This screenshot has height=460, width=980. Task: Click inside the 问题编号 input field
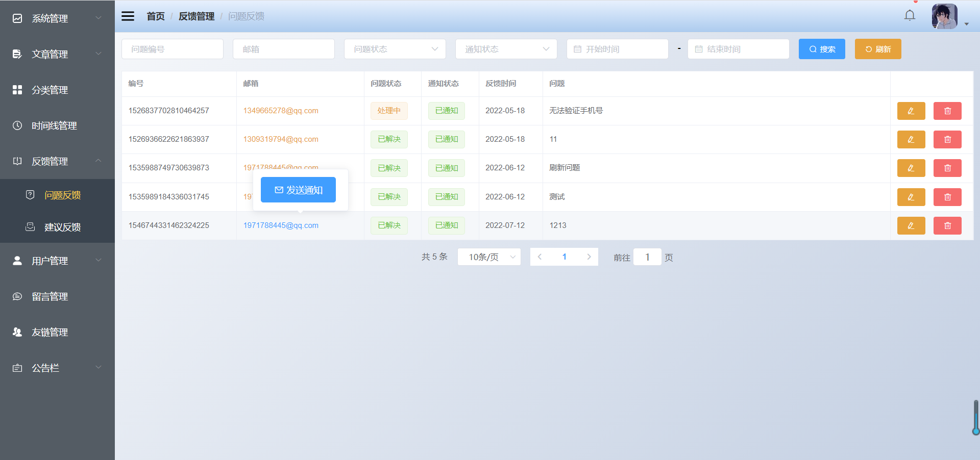(x=172, y=49)
